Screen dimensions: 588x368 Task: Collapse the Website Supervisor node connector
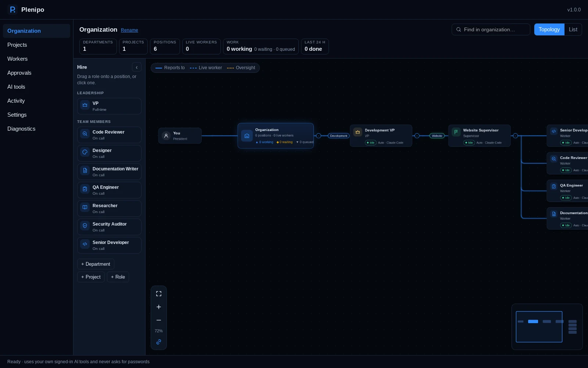pos(516,136)
